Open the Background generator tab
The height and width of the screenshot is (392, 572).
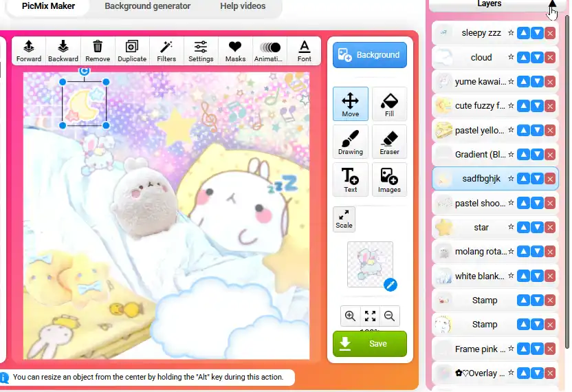(x=147, y=6)
